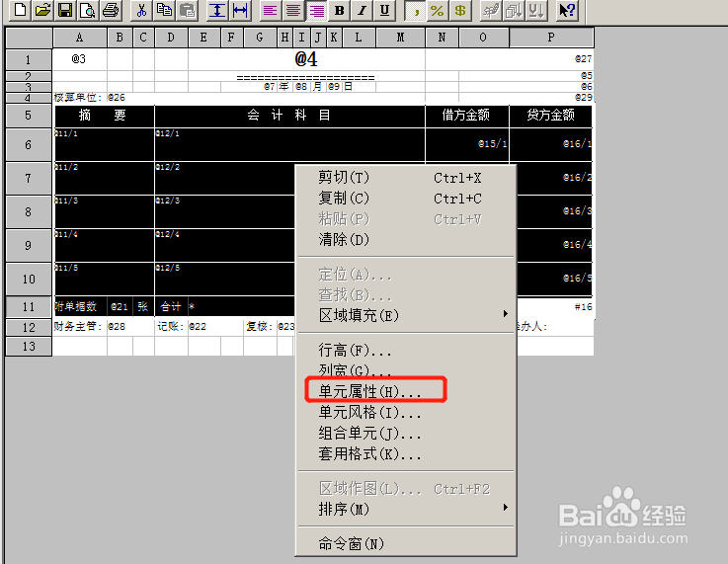728x564 pixels.
Task: Open print preview icon
Action: point(87,10)
